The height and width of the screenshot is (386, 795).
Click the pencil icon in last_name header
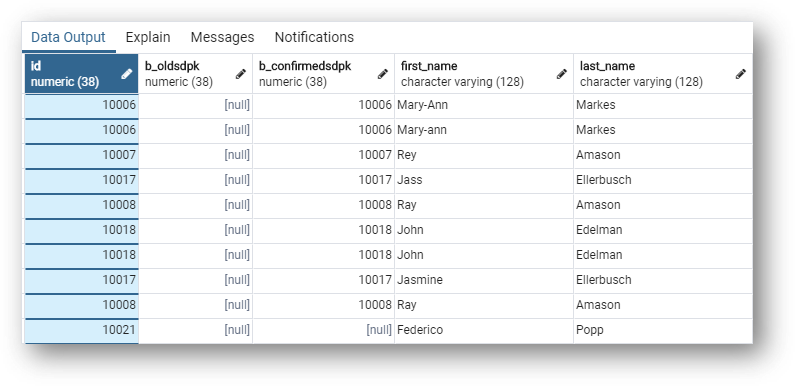pyautogui.click(x=741, y=74)
